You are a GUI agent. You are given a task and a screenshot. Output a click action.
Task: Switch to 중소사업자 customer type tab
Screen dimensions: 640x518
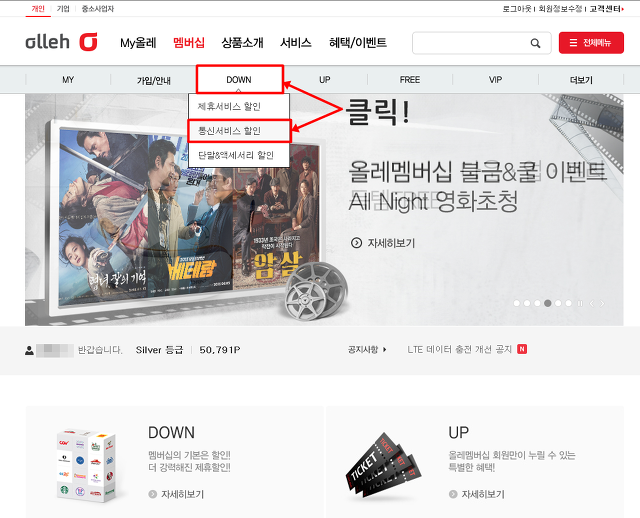click(x=98, y=9)
